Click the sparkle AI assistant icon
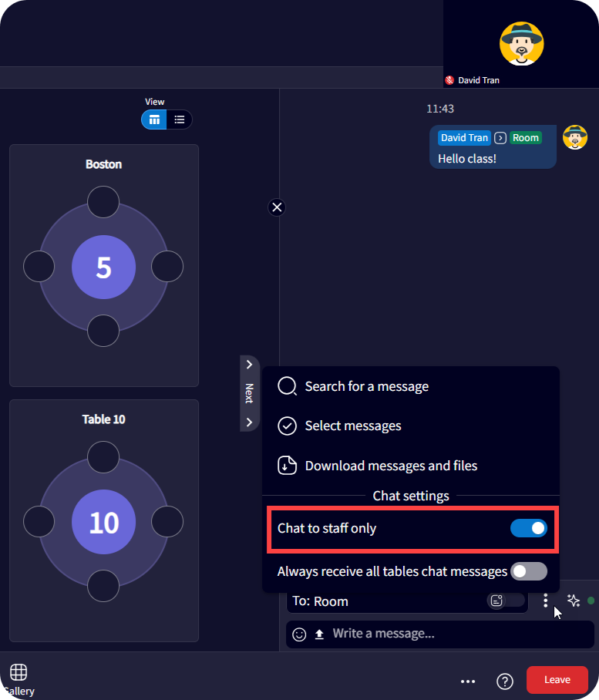599x700 pixels. [574, 601]
